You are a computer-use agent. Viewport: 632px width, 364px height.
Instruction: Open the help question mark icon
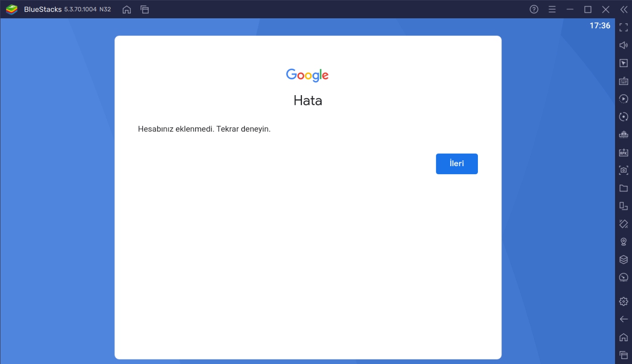tap(534, 9)
